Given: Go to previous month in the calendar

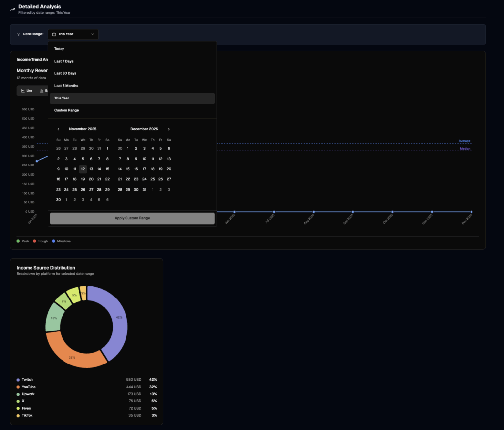Looking at the screenshot, I should (x=58, y=129).
